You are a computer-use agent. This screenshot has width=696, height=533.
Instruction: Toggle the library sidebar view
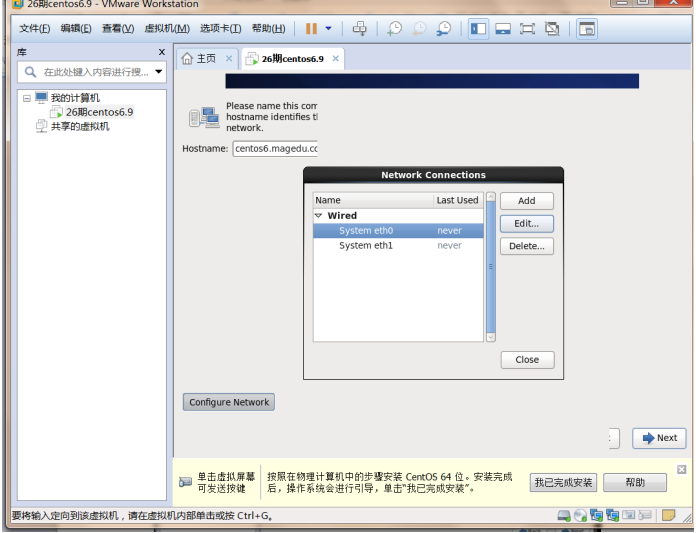(478, 29)
